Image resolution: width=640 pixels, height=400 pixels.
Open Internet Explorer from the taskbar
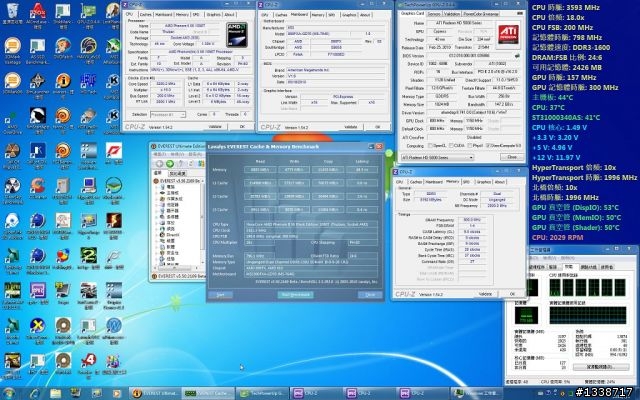[x=34, y=393]
